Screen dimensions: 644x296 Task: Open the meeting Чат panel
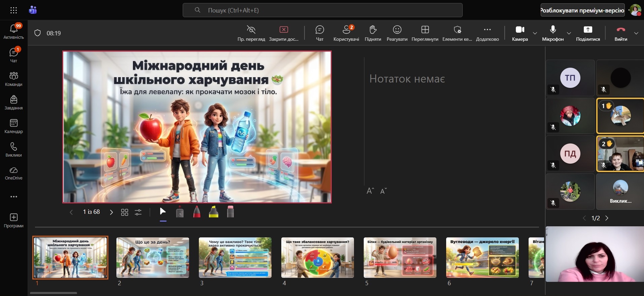coord(320,33)
